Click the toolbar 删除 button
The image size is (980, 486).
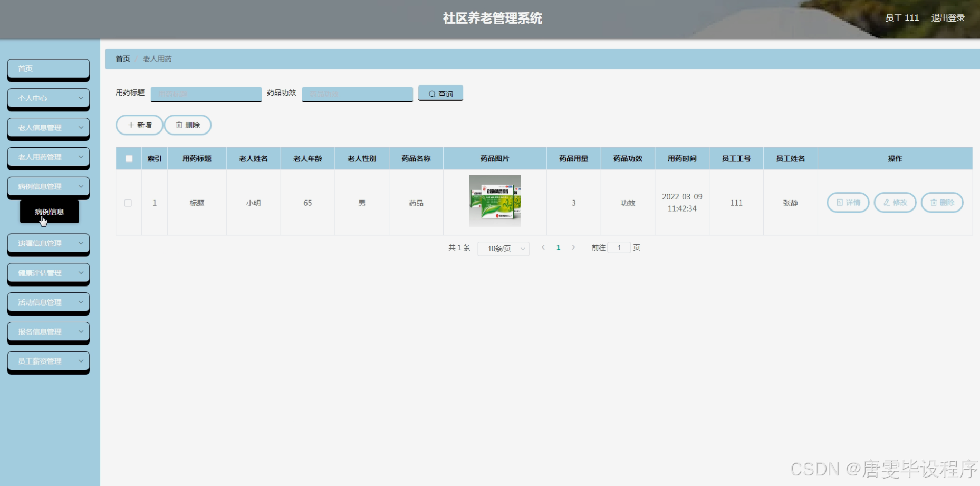pos(188,125)
